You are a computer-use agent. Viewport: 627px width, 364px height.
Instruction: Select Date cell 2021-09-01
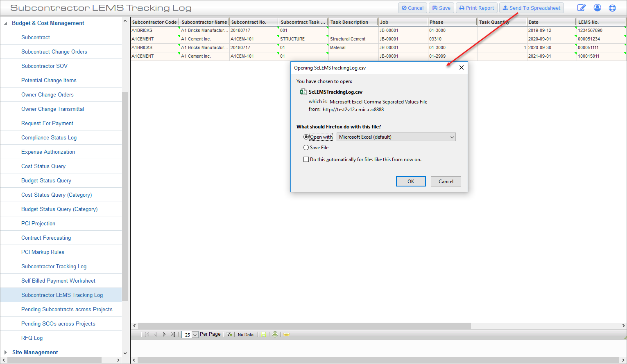(x=552, y=56)
